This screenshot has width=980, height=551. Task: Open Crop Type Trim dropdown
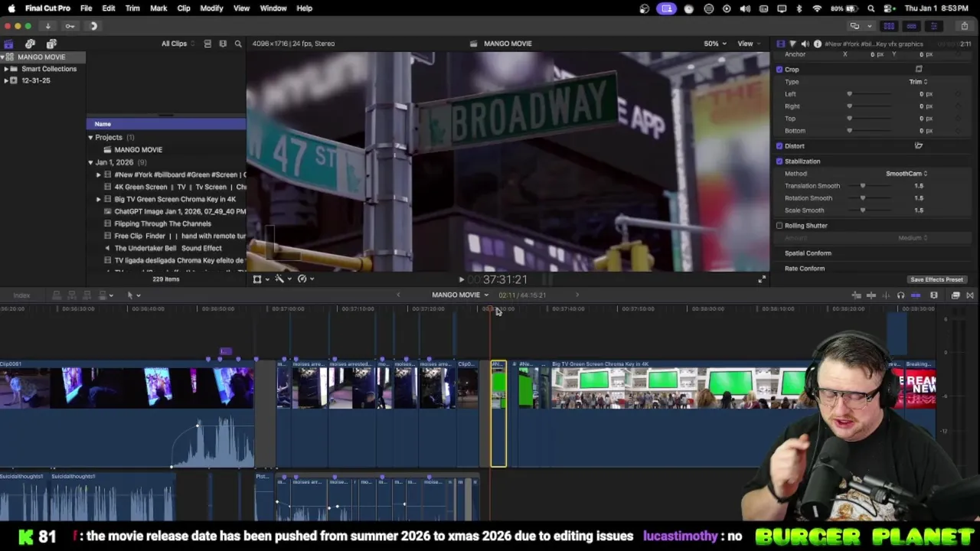[918, 82]
